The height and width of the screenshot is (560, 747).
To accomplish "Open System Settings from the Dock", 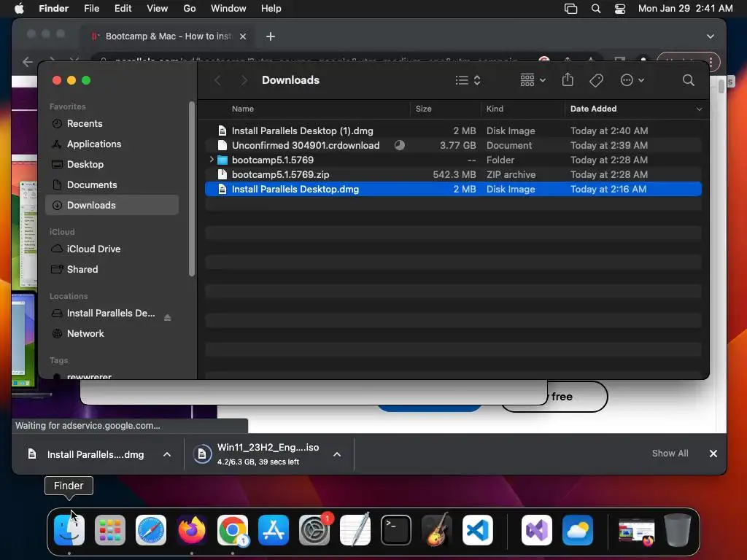I will tap(314, 530).
